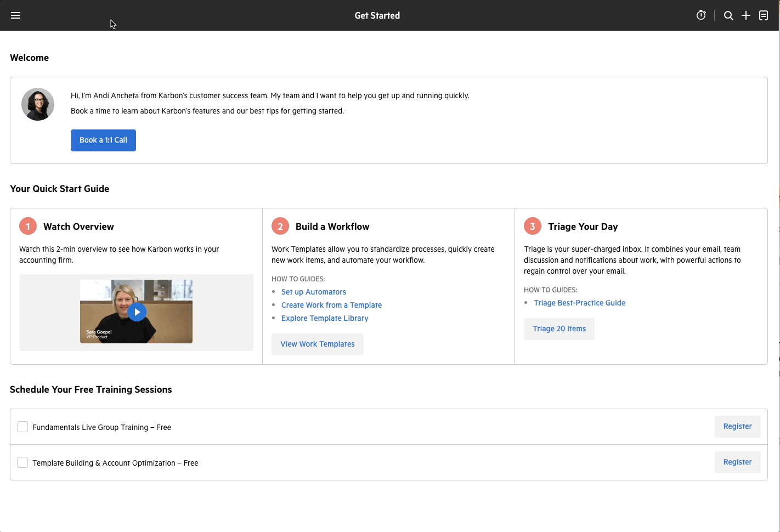The image size is (780, 532).
Task: Click the Triage 20 Items button
Action: [x=559, y=329]
